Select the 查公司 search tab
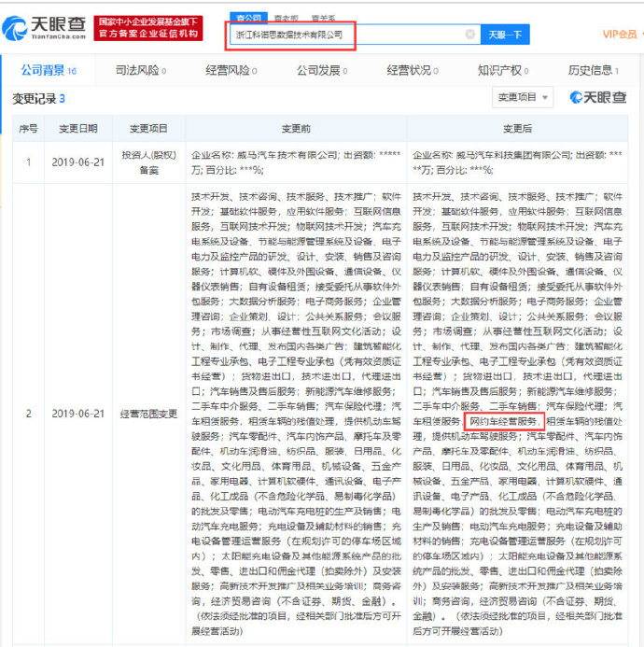644x647 pixels. pos(248,17)
